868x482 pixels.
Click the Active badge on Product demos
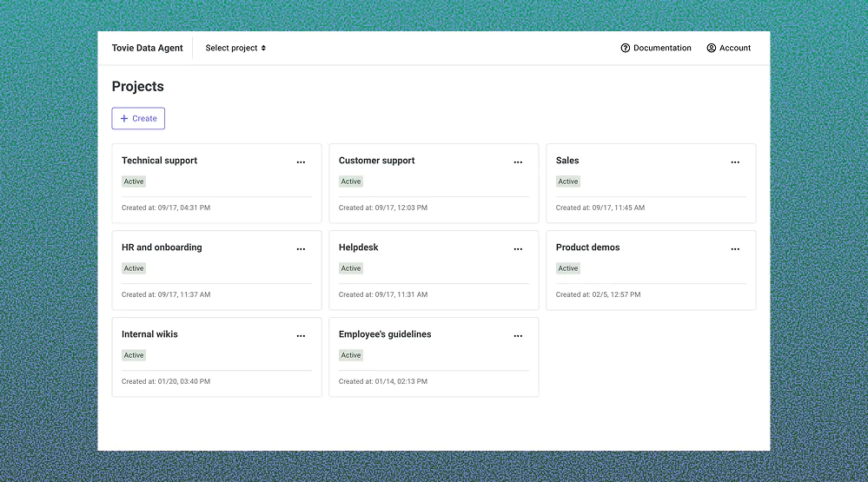click(x=568, y=268)
